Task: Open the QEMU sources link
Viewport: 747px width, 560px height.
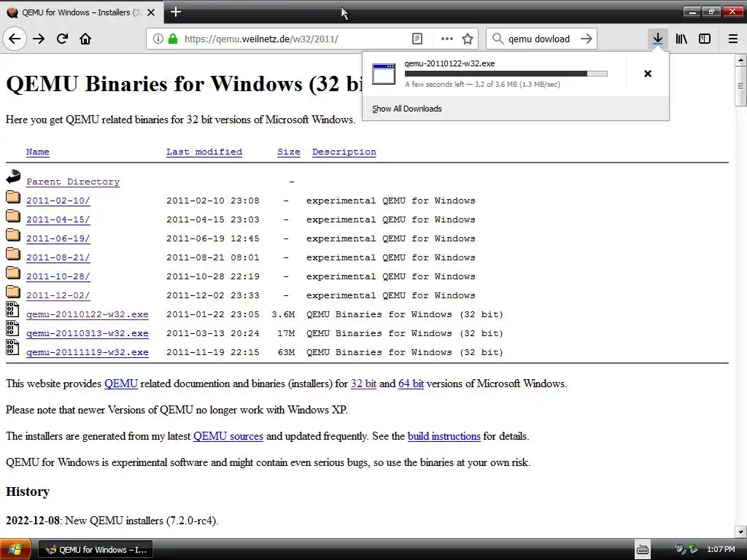Action: point(228,436)
